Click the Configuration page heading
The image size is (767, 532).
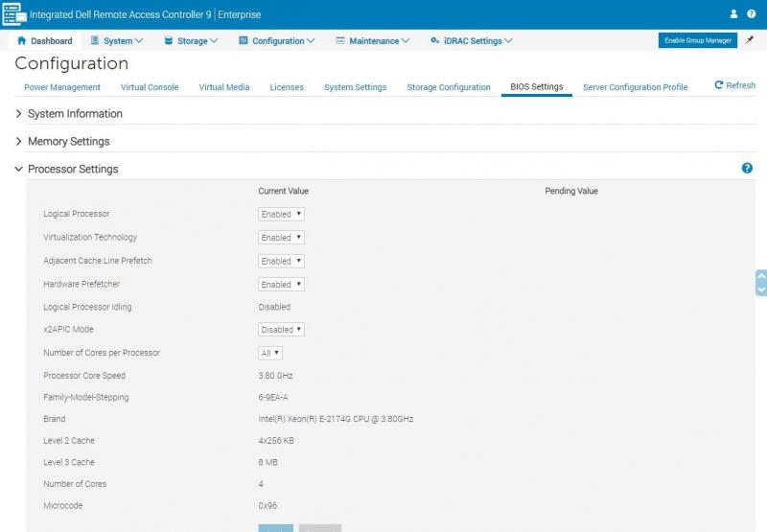click(72, 63)
